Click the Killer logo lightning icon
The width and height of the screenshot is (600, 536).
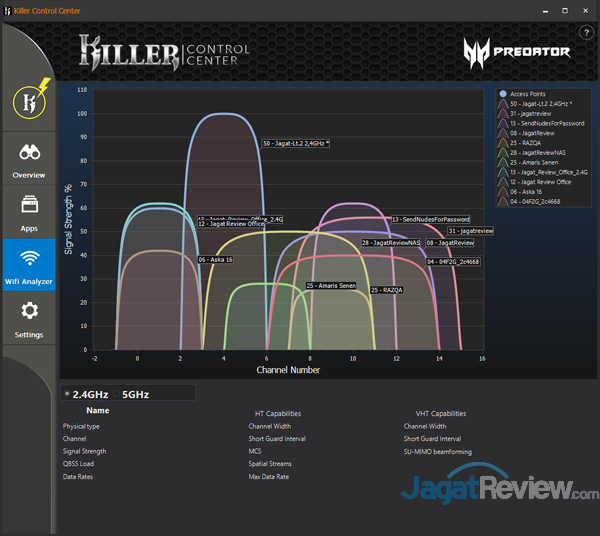coord(31,100)
